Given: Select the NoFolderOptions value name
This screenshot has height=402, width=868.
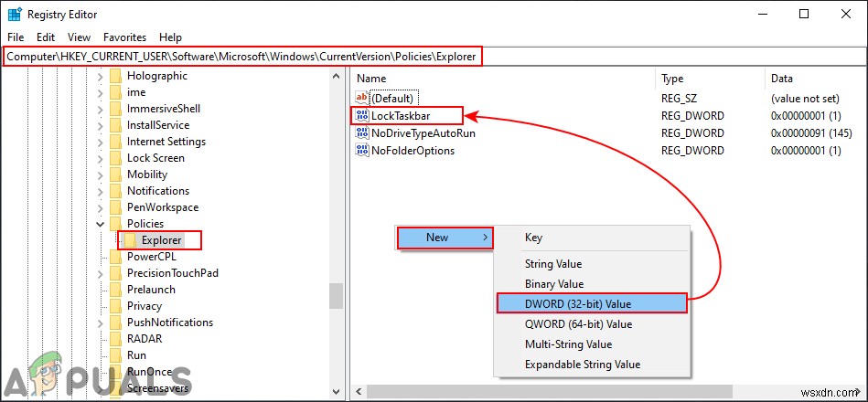Looking at the screenshot, I should coord(413,151).
